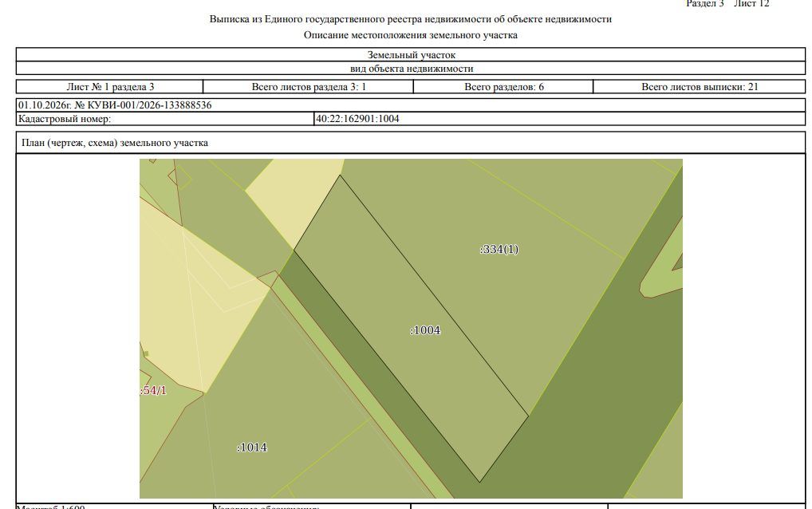The image size is (812, 509).
Task: Click the cadastral number value "40:22:162901:1004"
Action: click(x=357, y=119)
